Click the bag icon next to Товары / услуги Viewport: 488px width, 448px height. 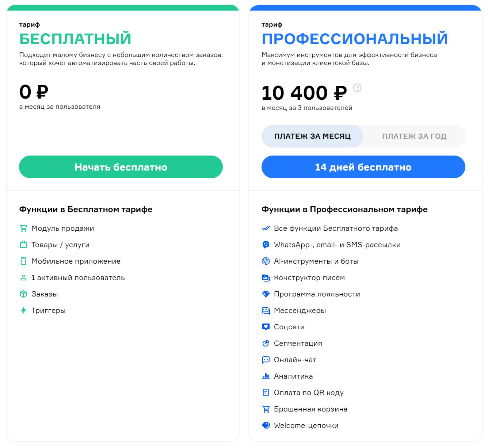pos(23,245)
